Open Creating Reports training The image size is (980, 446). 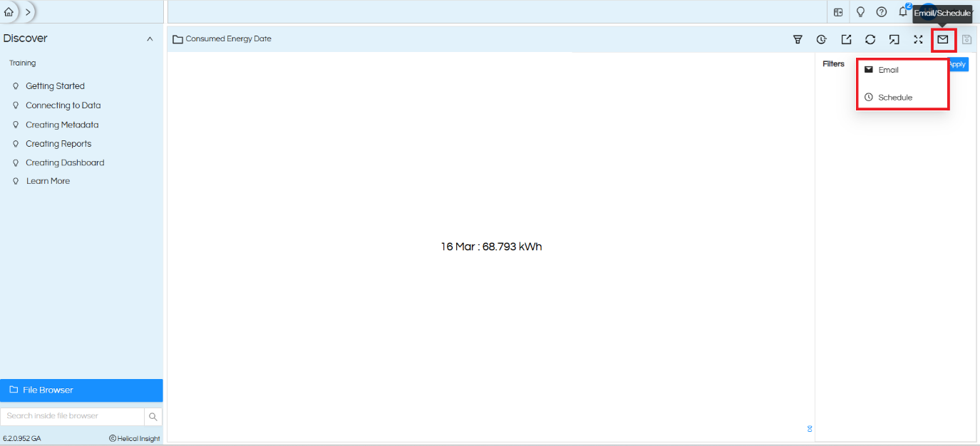58,144
